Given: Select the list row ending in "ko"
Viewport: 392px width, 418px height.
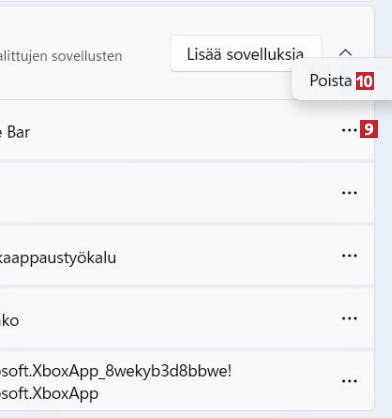Looking at the screenshot, I should pyautogui.click(x=187, y=318).
